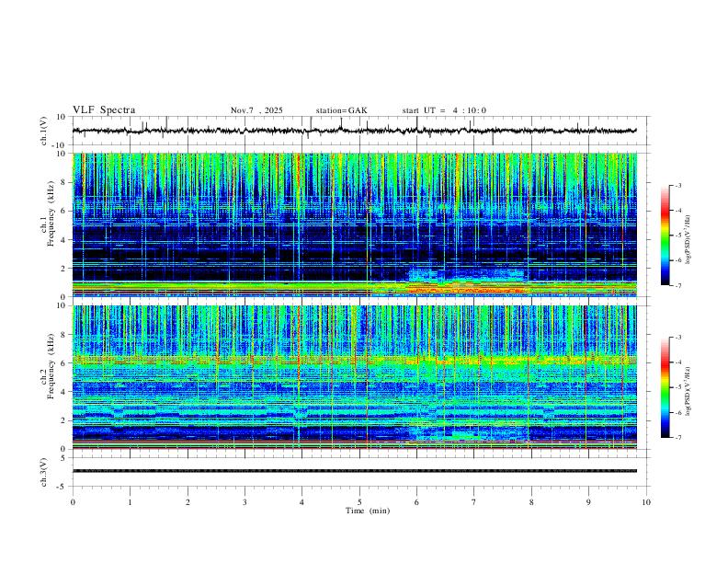This screenshot has height=563, width=728.
Task: Click time axis tick label "7"
Action: 474,502
